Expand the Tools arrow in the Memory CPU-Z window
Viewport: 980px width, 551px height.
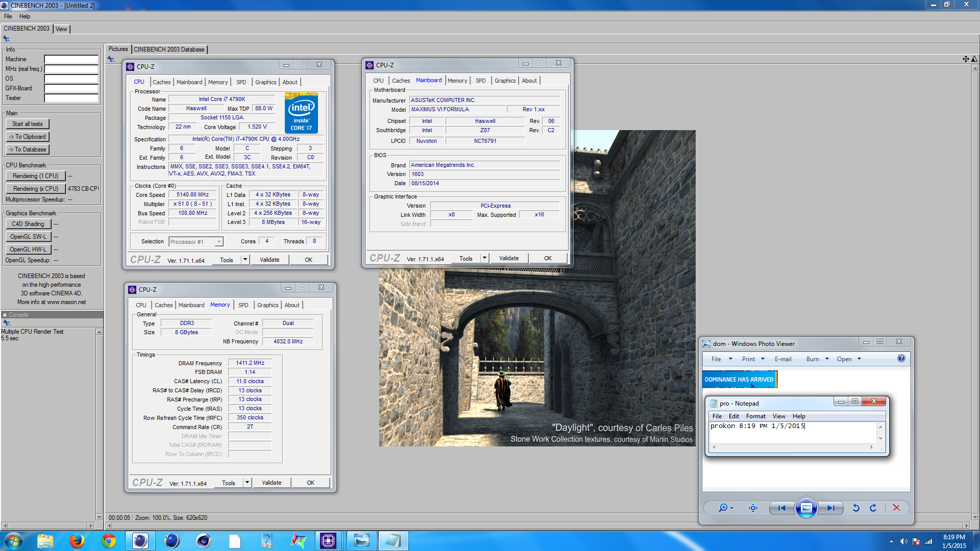(247, 483)
